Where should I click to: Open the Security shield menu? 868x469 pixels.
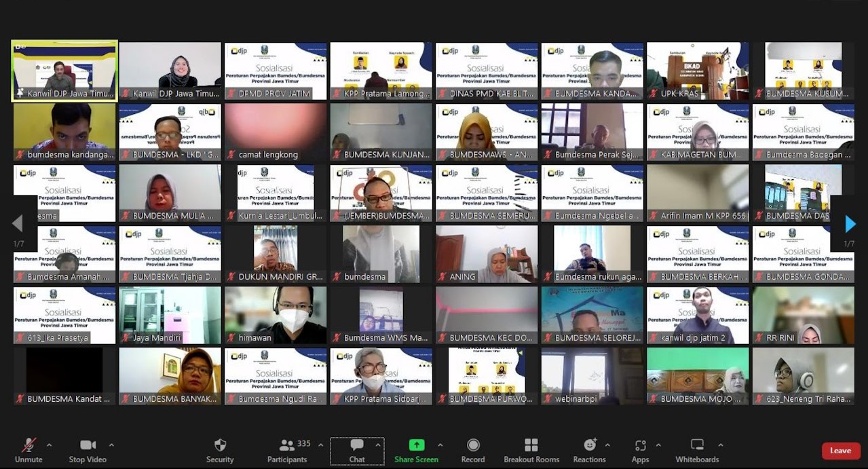(x=220, y=450)
